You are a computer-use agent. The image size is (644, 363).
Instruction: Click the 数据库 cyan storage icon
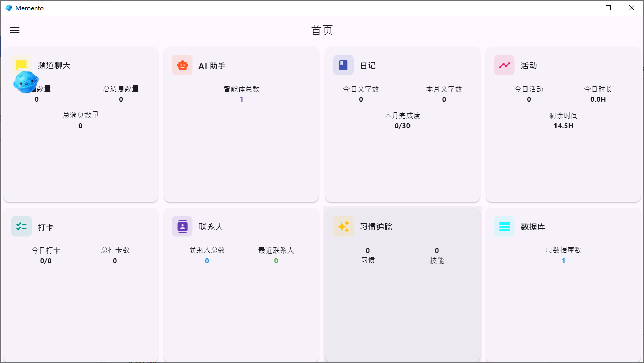[x=504, y=227]
